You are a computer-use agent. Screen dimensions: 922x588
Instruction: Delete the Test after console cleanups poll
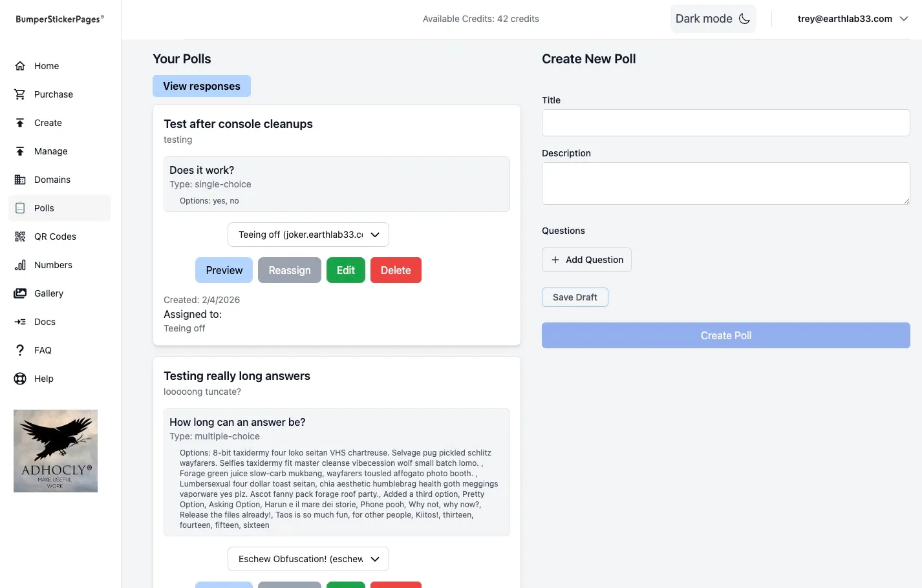pos(396,270)
